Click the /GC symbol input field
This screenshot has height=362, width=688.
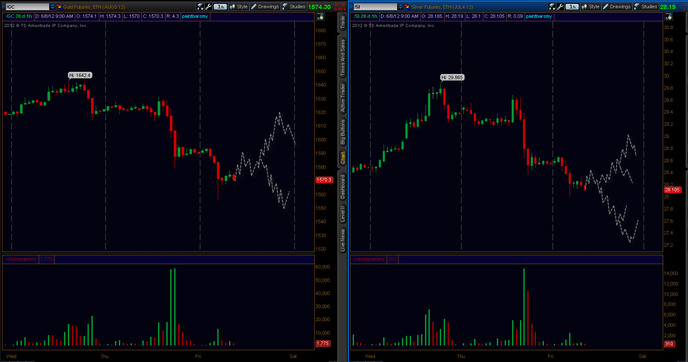tap(27, 7)
